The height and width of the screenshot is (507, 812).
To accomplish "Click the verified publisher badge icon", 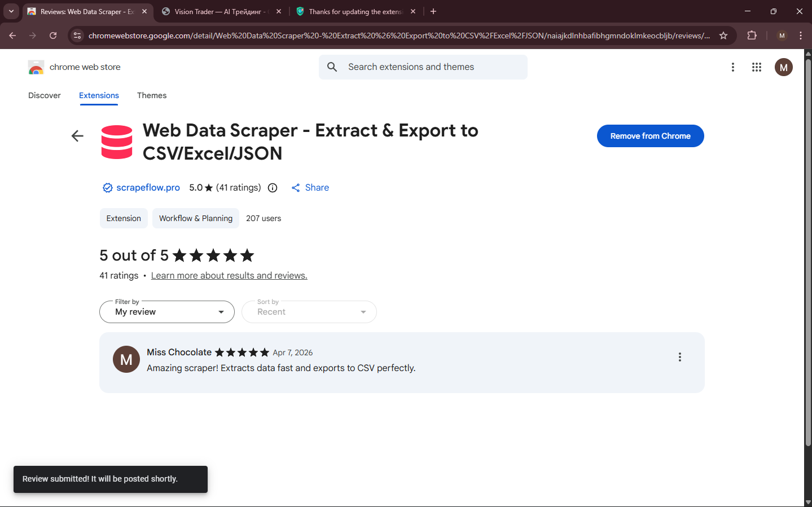I will pyautogui.click(x=107, y=188).
